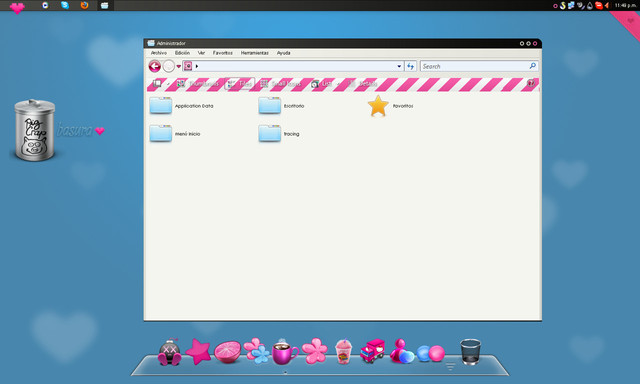Image resolution: width=640 pixels, height=384 pixels.
Task: Click the network computers tray icon
Action: [x=571, y=5]
